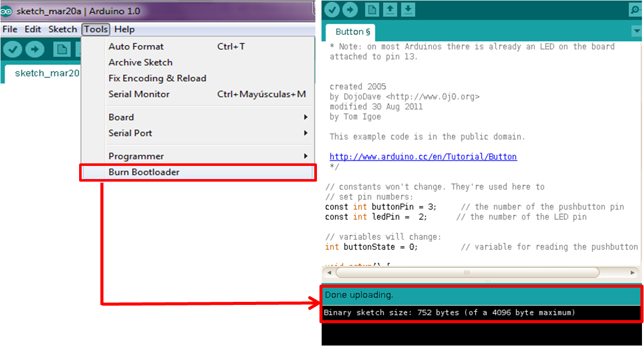Click the New sketch icon in the Button window
The image size is (644, 346).
click(x=373, y=9)
